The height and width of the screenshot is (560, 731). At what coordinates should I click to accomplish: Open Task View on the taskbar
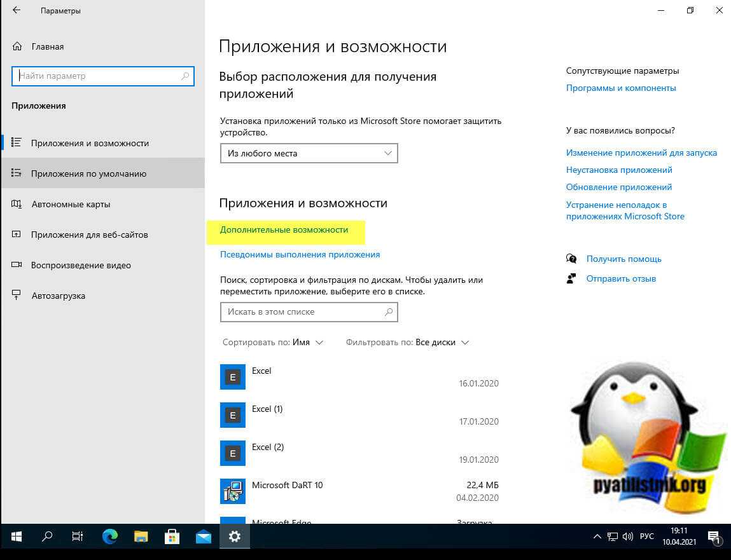pyautogui.click(x=78, y=536)
